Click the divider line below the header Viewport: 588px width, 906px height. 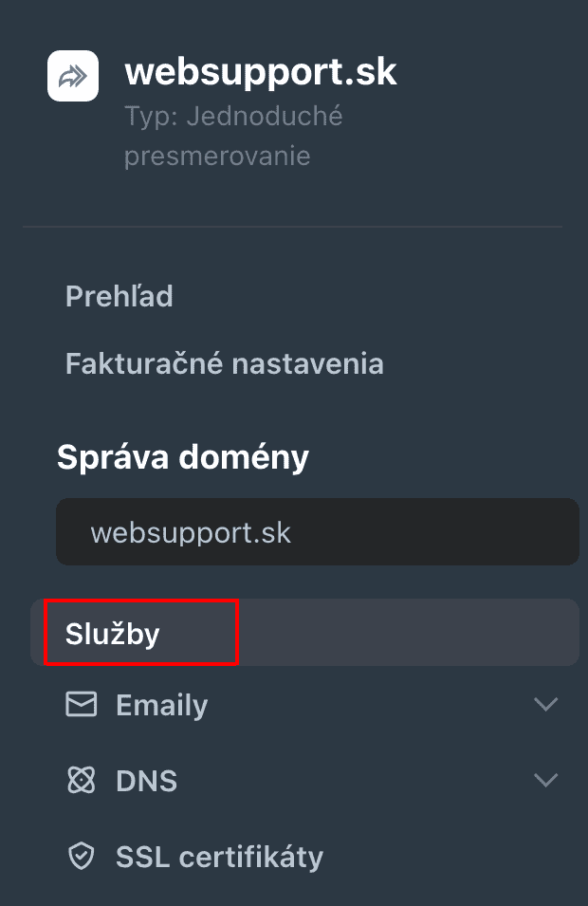coord(293,227)
